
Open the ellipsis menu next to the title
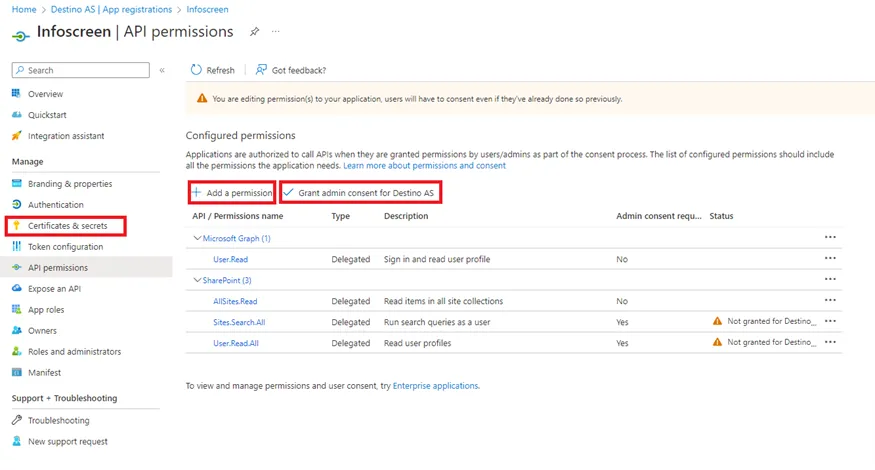(x=276, y=32)
